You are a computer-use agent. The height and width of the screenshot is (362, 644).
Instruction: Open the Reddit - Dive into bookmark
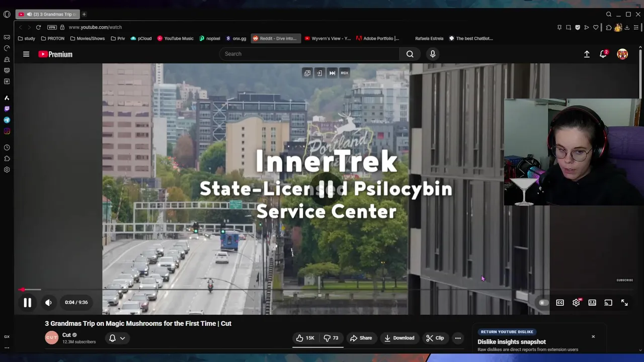(x=275, y=38)
